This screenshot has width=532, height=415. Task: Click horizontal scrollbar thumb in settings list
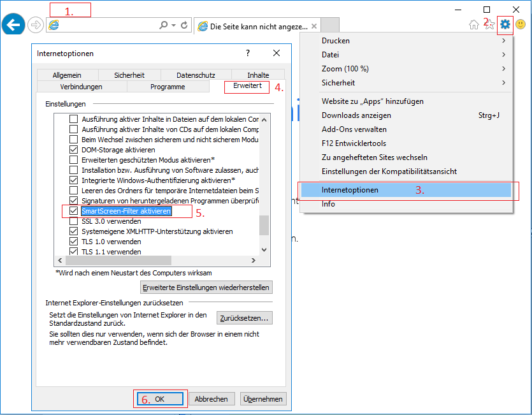(x=119, y=261)
